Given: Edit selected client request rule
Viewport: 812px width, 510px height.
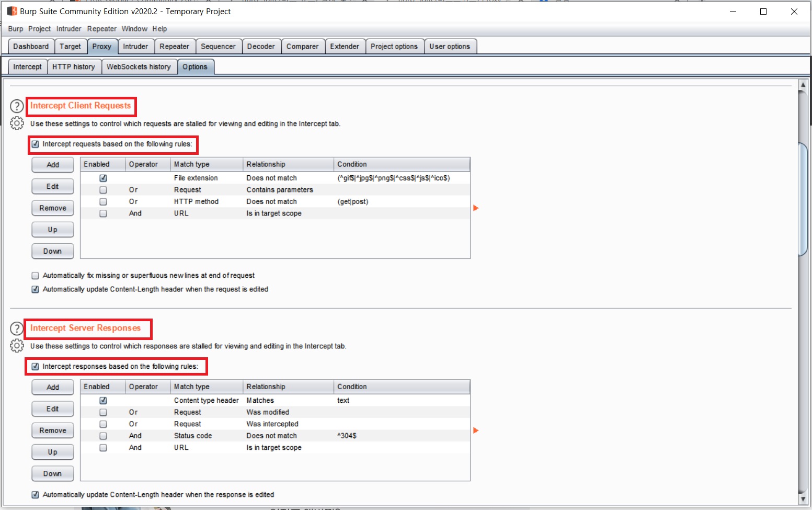Looking at the screenshot, I should (x=53, y=186).
